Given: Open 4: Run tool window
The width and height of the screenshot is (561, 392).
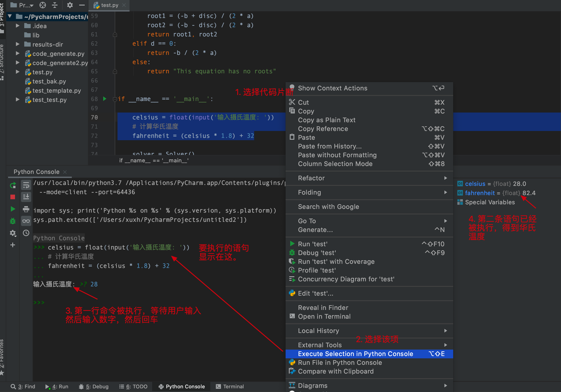Looking at the screenshot, I should 57,386.
